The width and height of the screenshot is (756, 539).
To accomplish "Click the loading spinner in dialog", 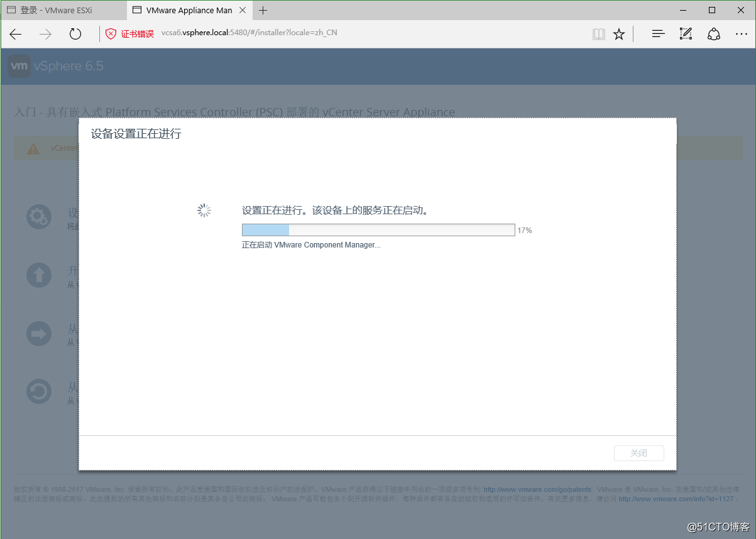I will click(204, 210).
